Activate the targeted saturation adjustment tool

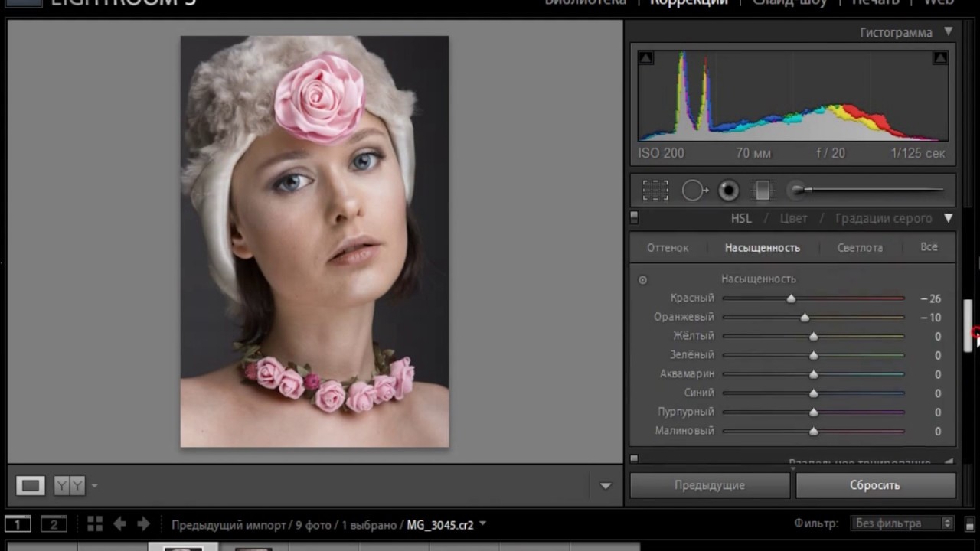click(x=642, y=280)
